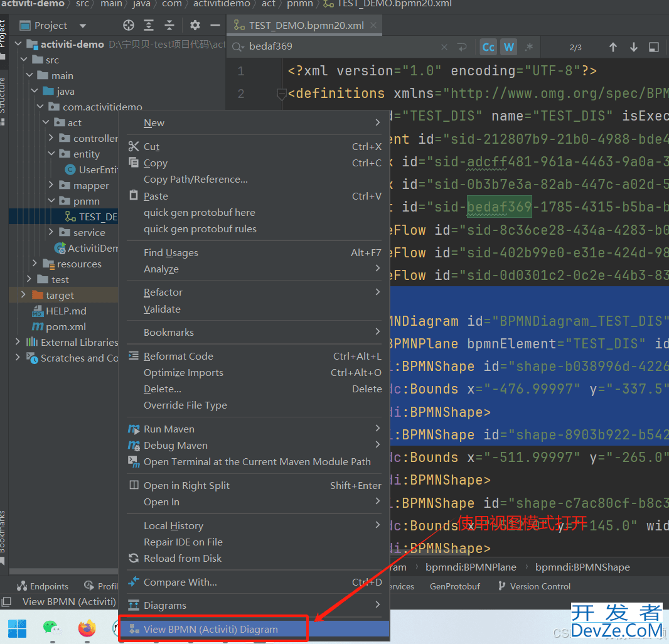The height and width of the screenshot is (644, 669).
Task: Collapse the src folder
Action: (24, 60)
